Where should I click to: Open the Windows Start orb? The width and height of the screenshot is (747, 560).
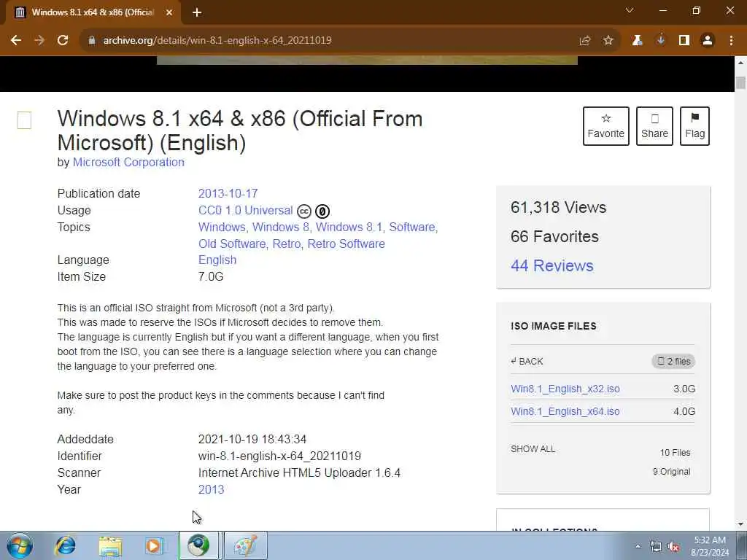(20, 545)
